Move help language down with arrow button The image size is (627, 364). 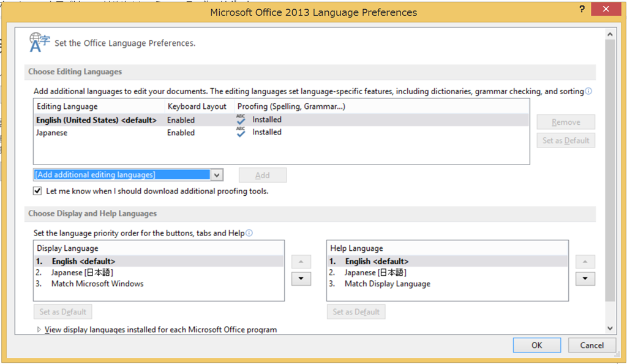click(585, 278)
